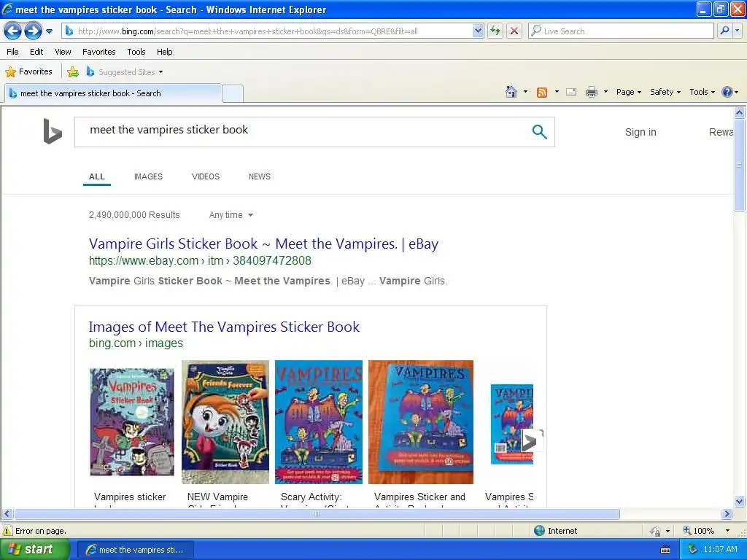Open the File menu
Viewport: 747px width, 560px height.
(13, 52)
